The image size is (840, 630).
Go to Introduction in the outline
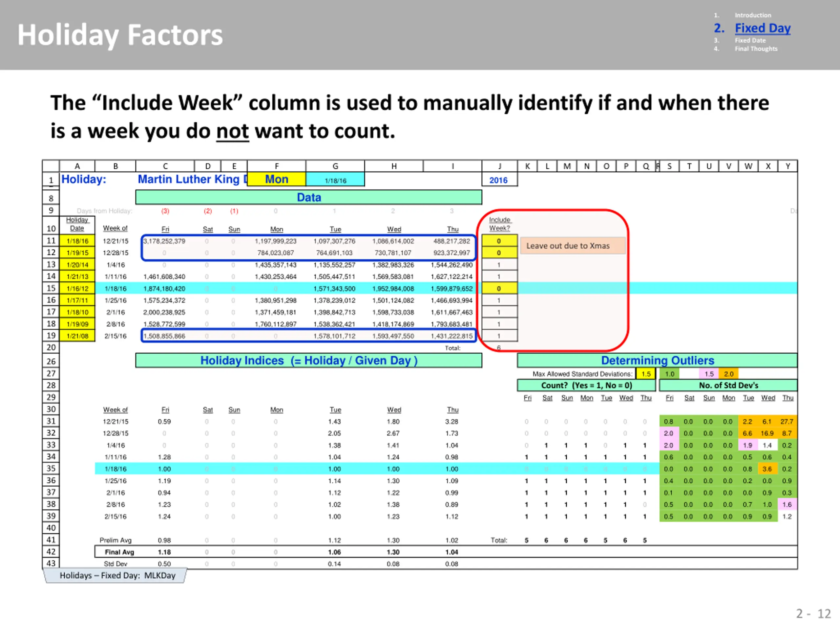click(753, 15)
